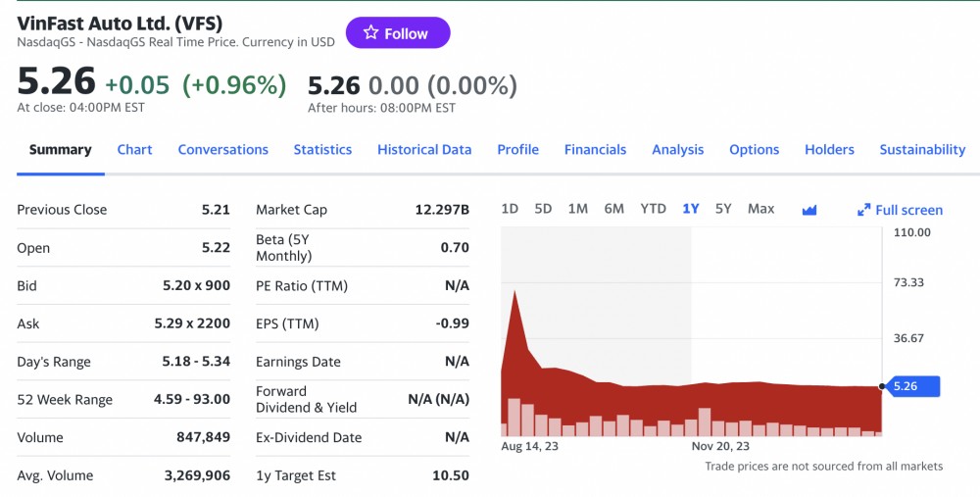Click the 52 Week Range value 4.59 - 93.00
Viewport: 980px width, 497px height.
coord(192,400)
